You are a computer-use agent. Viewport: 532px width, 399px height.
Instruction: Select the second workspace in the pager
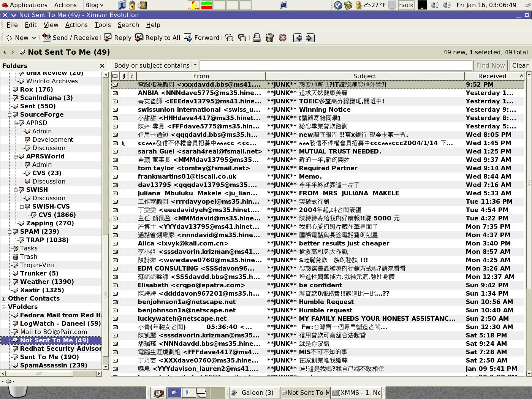189,393
